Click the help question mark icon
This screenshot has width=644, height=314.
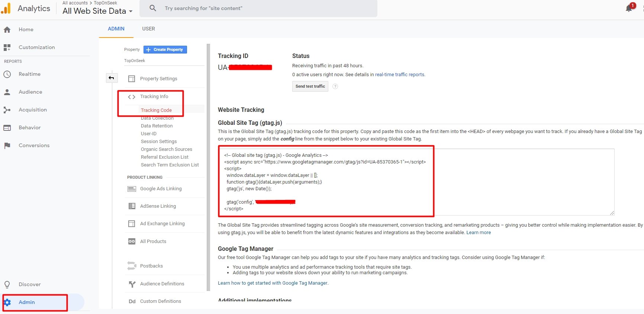pos(335,87)
